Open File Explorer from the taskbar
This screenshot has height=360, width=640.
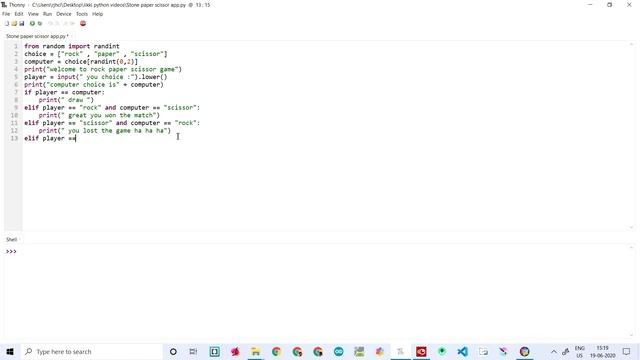pyautogui.click(x=256, y=351)
